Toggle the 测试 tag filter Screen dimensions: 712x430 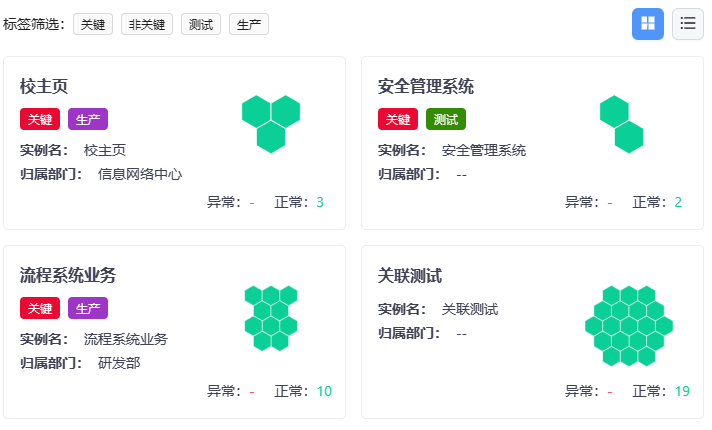tap(201, 24)
